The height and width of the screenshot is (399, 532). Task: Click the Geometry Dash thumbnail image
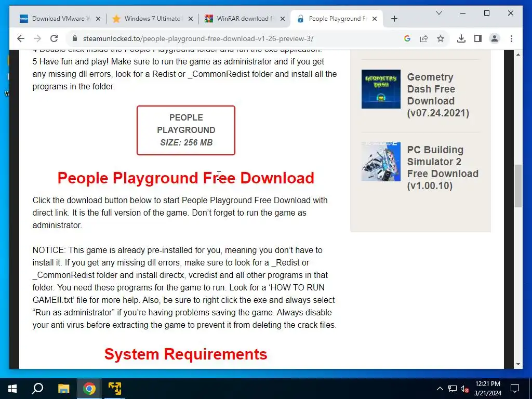381,89
